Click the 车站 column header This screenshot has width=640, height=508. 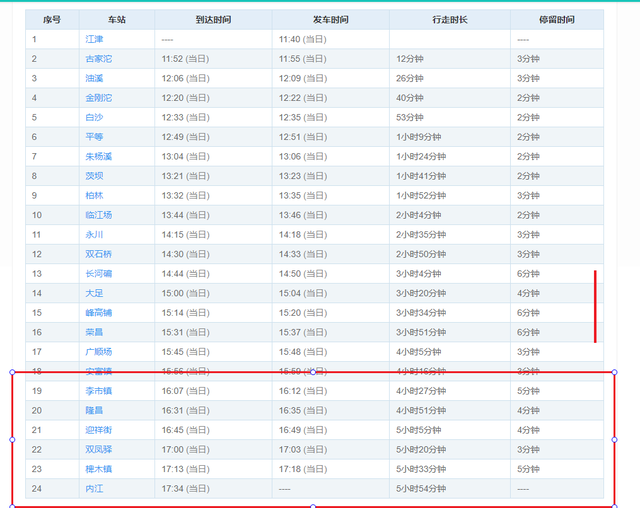point(117,20)
